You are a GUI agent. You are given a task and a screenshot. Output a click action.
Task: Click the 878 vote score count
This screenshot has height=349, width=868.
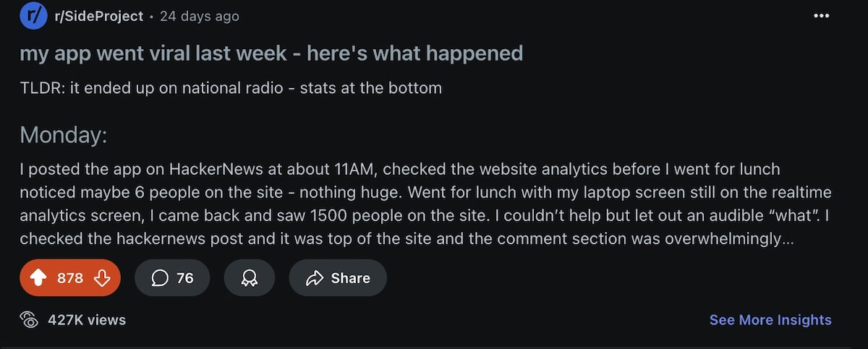70,278
